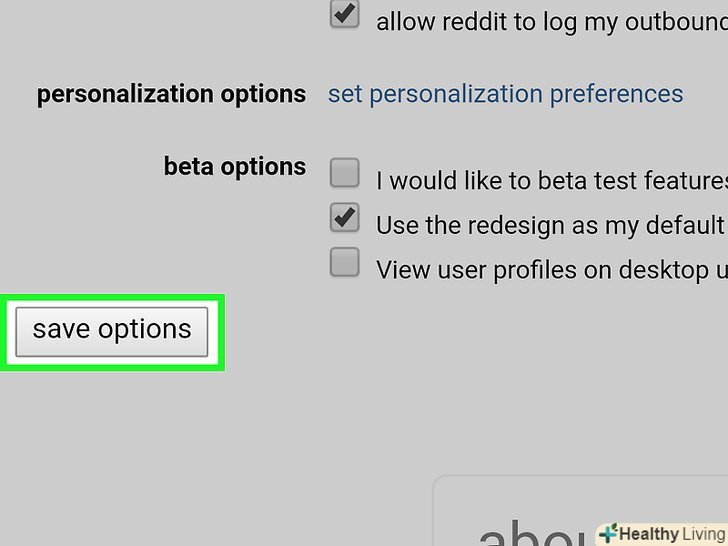
Task: Disable the redesign as default checkbox
Action: 345,218
